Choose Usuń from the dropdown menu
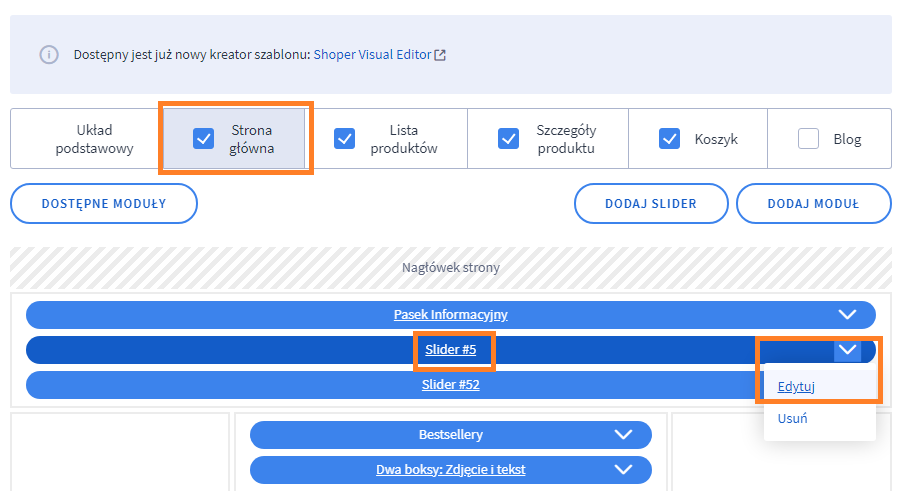Viewport: 908px width, 491px height. pos(792,418)
